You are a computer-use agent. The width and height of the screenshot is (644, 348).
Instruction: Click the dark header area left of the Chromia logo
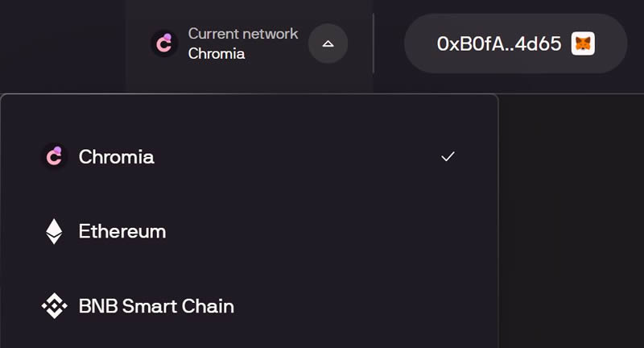click(x=64, y=43)
